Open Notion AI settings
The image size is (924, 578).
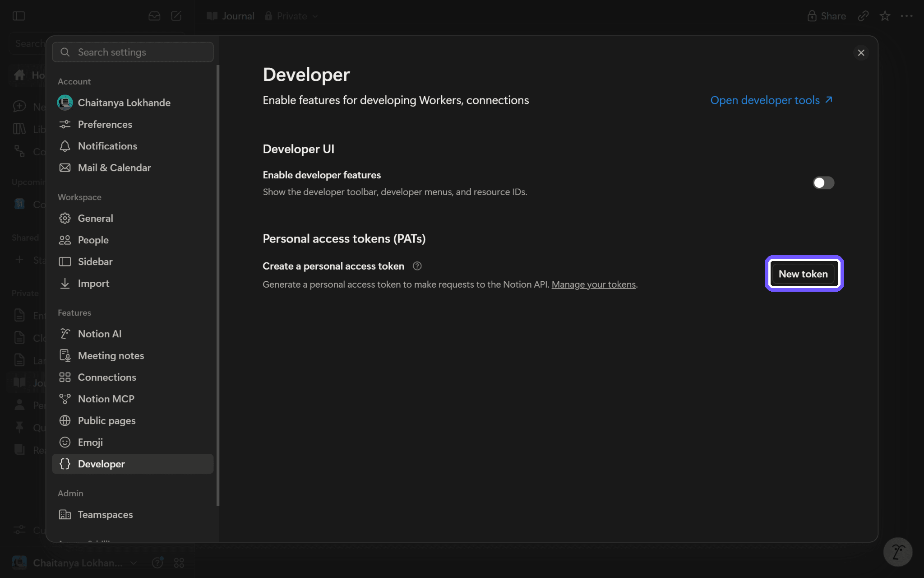pyautogui.click(x=133, y=334)
